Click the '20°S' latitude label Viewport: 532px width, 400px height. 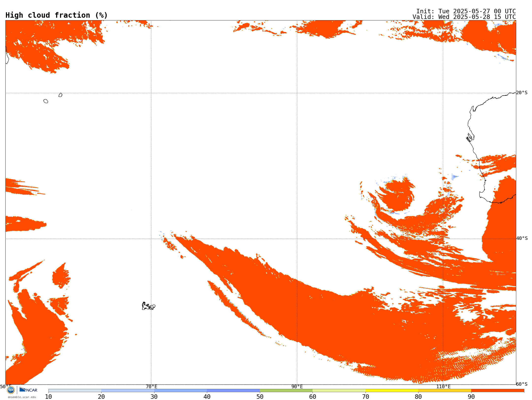point(522,92)
